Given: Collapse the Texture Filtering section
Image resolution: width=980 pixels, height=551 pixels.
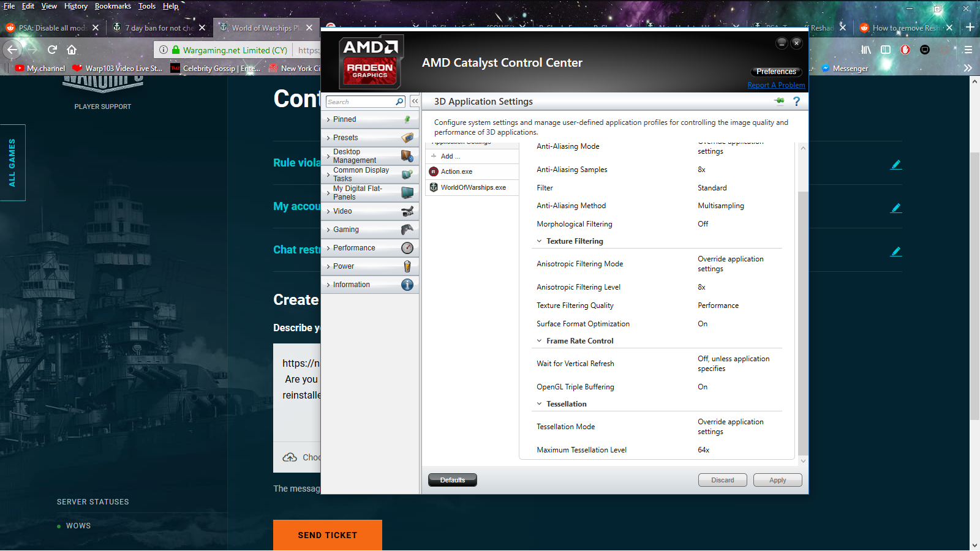Looking at the screenshot, I should coord(539,241).
